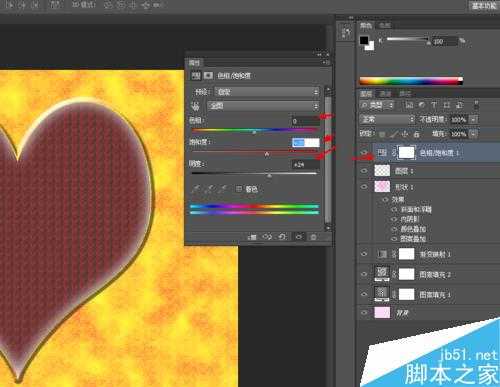Switch to the 色板 swatches tab

[385, 26]
